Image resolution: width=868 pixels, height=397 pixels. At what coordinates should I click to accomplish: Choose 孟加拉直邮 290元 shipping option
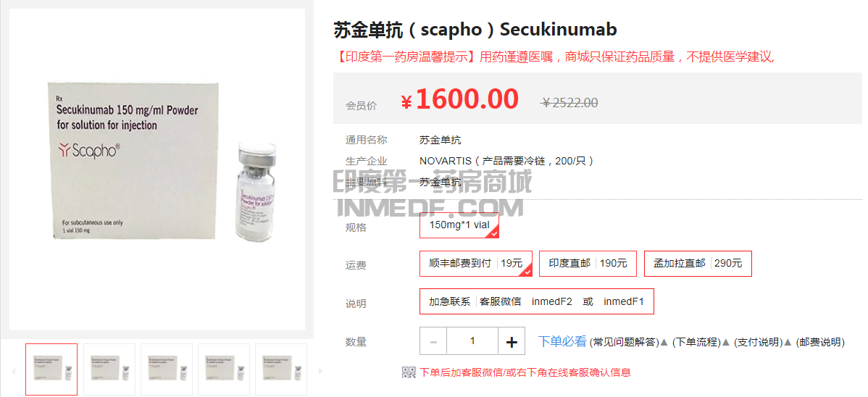click(x=698, y=264)
